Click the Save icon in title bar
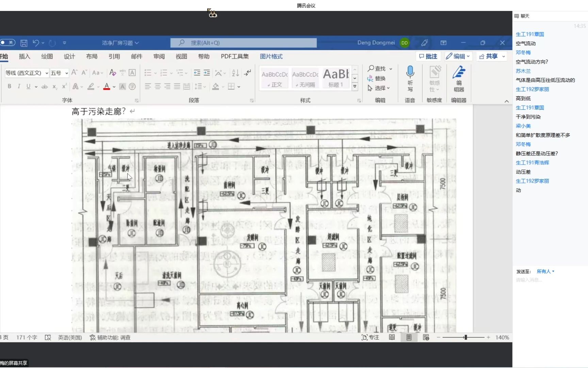588x368 pixels. coord(24,43)
